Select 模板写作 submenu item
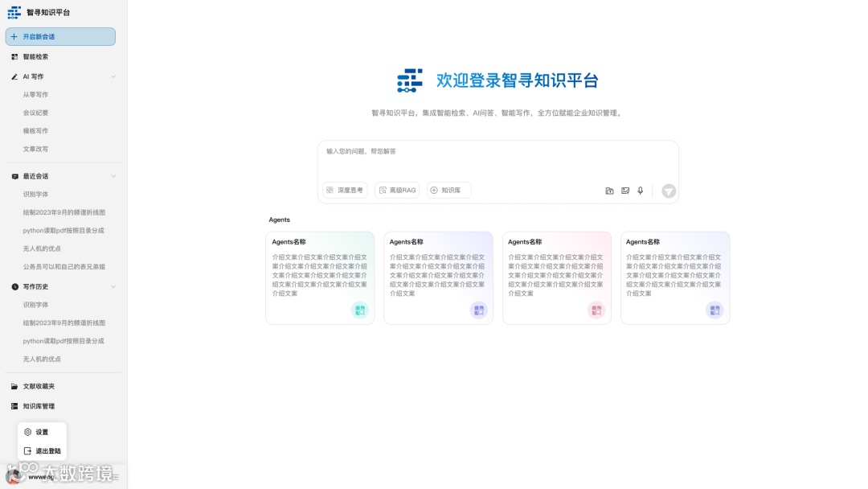 [35, 131]
